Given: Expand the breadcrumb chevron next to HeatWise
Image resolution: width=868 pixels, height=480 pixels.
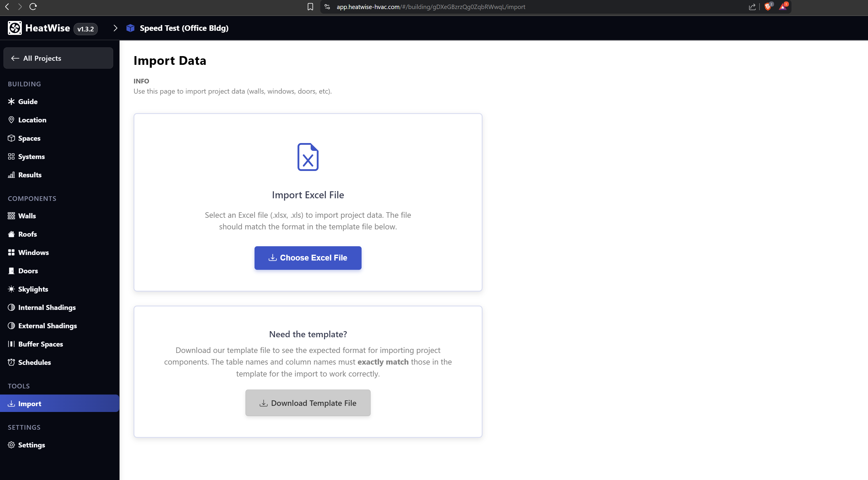Looking at the screenshot, I should click(115, 28).
